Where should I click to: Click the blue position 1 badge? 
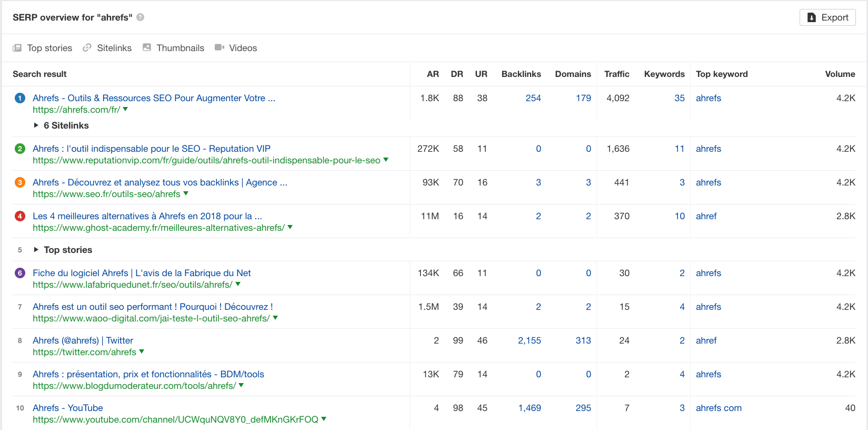coord(20,98)
